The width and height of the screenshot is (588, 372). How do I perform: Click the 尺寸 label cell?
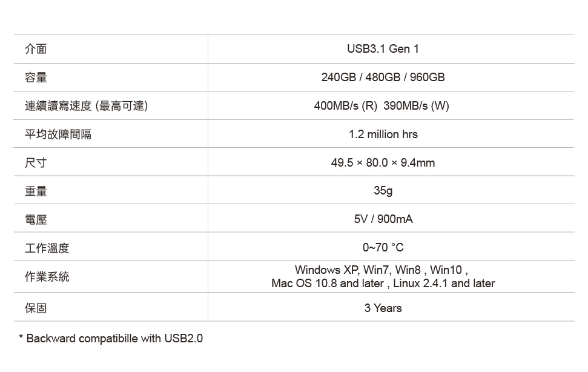tap(36, 163)
